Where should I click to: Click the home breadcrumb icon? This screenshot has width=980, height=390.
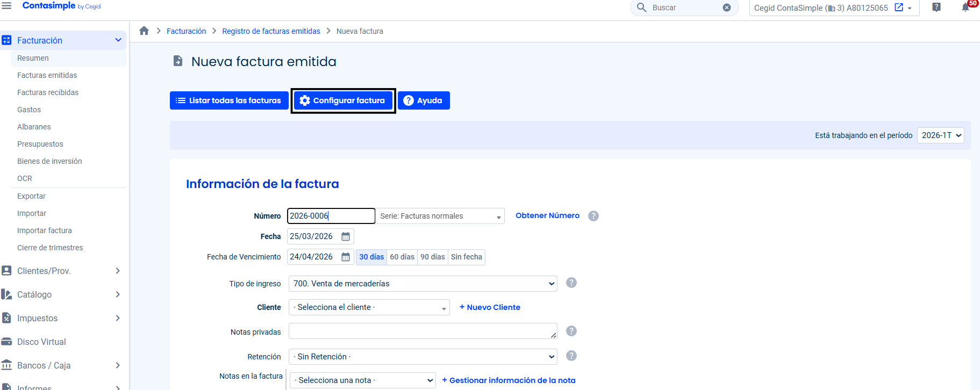144,31
